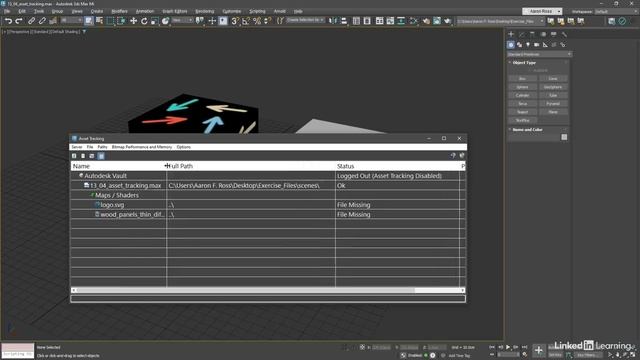640x360 pixels.
Task: Select the Helpers category icon
Action: pyautogui.click(x=545, y=44)
